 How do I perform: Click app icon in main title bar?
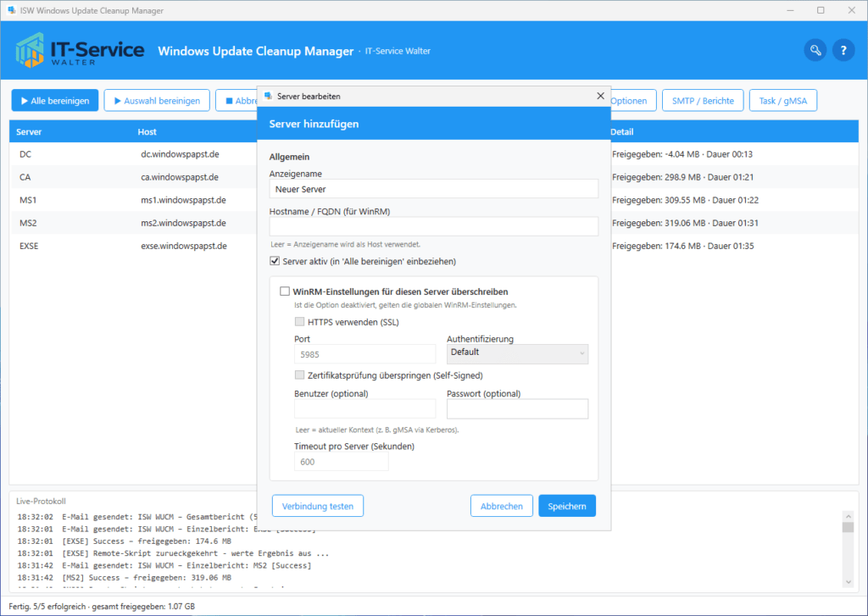pos(11,10)
